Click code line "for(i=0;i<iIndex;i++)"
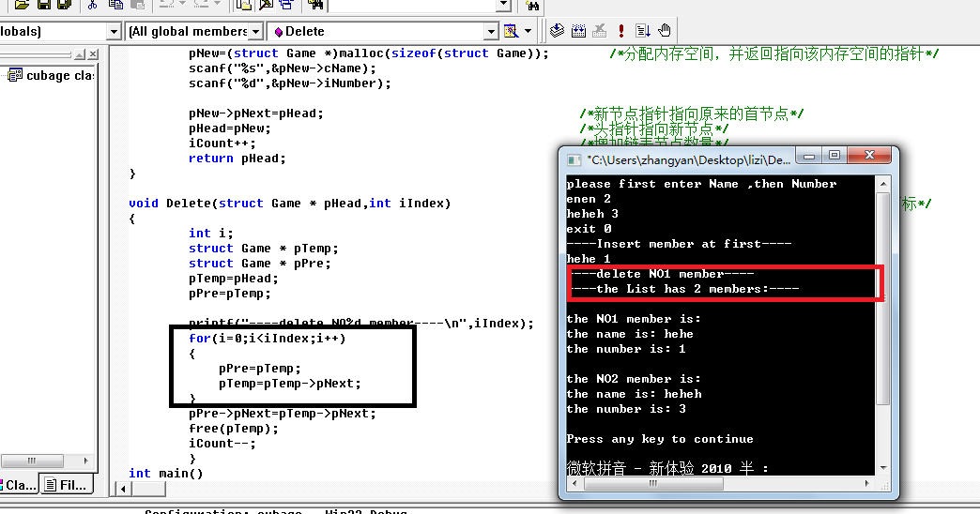Screen dimensions: 980x514 tap(267, 339)
